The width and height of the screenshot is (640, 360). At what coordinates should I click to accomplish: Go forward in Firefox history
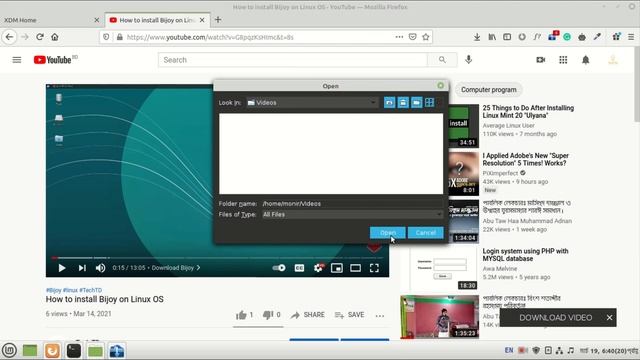[x=25, y=37]
